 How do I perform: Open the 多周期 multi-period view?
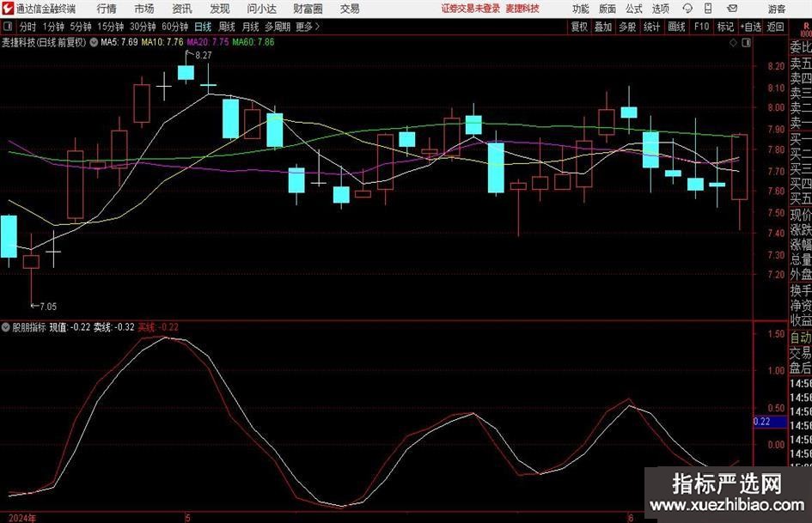278,27
